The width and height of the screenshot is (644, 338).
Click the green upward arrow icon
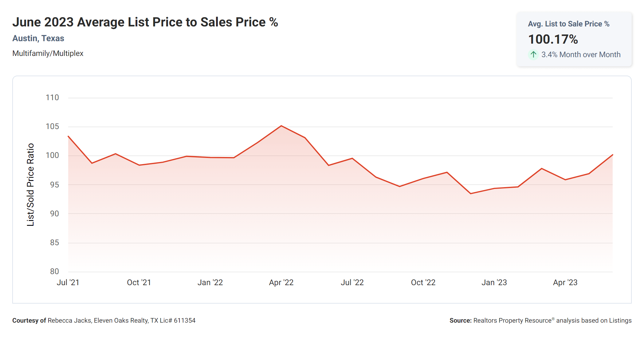(x=533, y=55)
